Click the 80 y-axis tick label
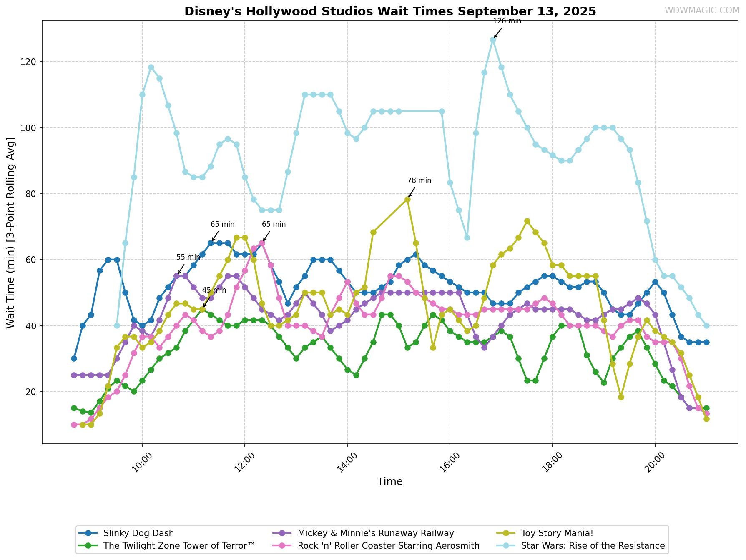The image size is (746, 560). click(x=32, y=194)
